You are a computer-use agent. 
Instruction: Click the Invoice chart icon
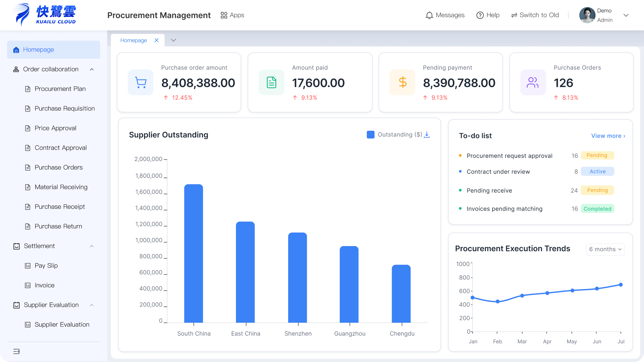click(x=28, y=285)
